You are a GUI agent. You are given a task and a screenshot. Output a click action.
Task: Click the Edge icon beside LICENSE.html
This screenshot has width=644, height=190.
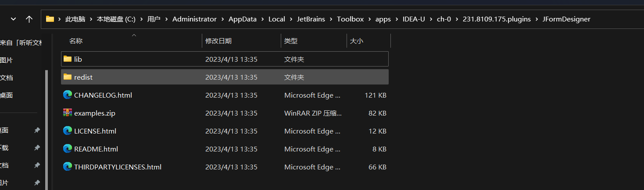(68, 131)
